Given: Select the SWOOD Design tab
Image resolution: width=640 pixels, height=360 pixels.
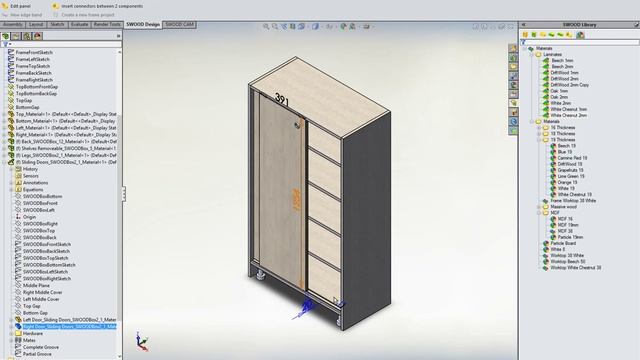Looking at the screenshot, I should pos(143,24).
